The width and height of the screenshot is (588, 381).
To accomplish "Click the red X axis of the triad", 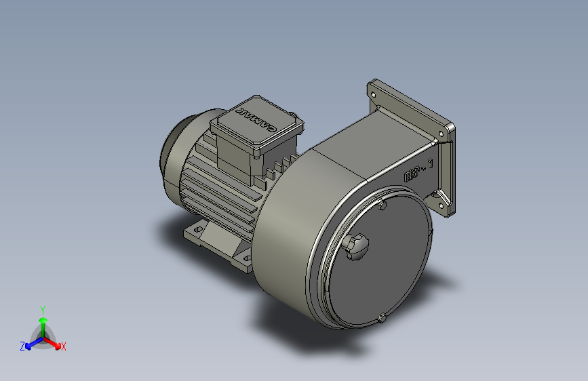I will [54, 344].
